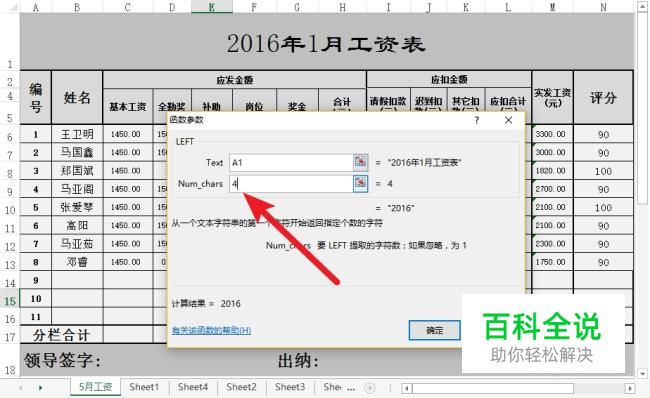The image size is (650, 398).
Task: Click vertical scrollbar down arrow
Action: (643, 373)
